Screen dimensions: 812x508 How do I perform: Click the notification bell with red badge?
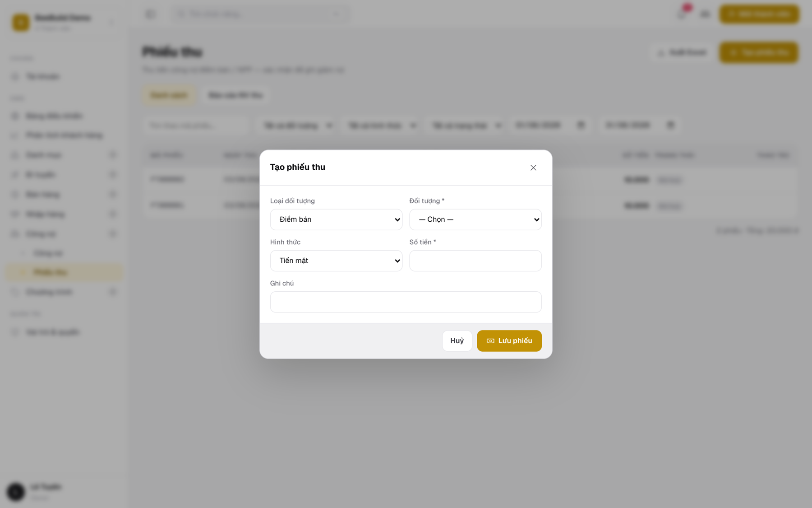(682, 14)
